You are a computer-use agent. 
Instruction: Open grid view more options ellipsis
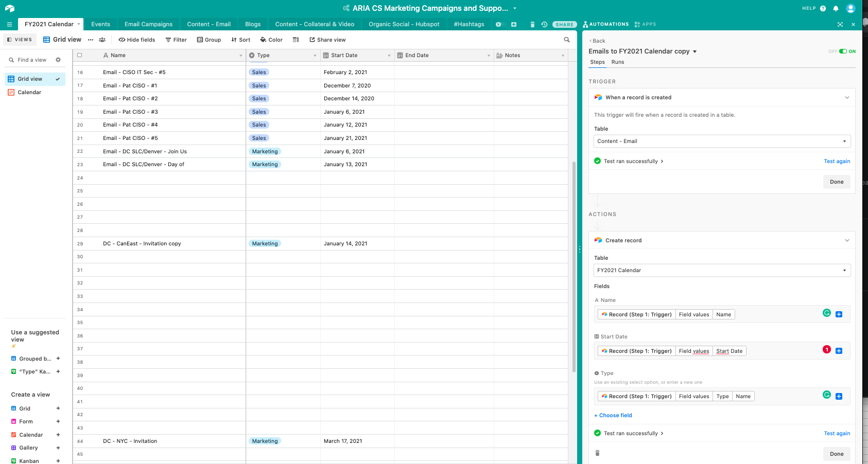[x=91, y=40]
